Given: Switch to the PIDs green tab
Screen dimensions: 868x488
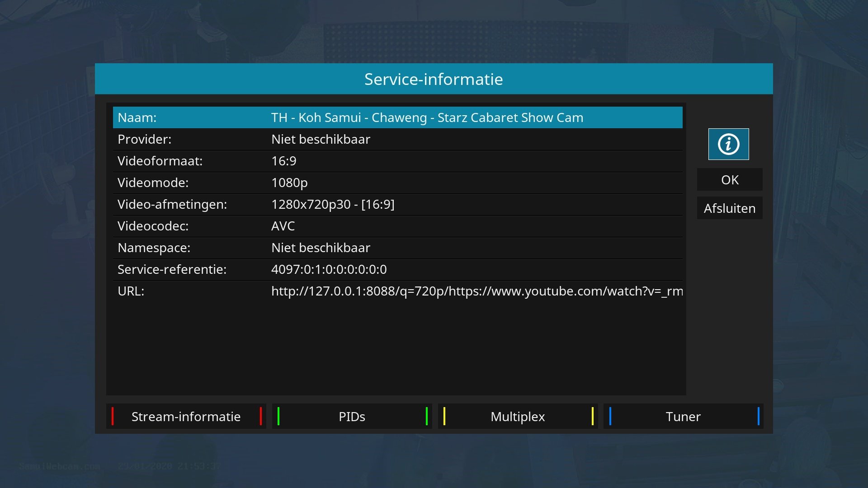Looking at the screenshot, I should click(352, 416).
